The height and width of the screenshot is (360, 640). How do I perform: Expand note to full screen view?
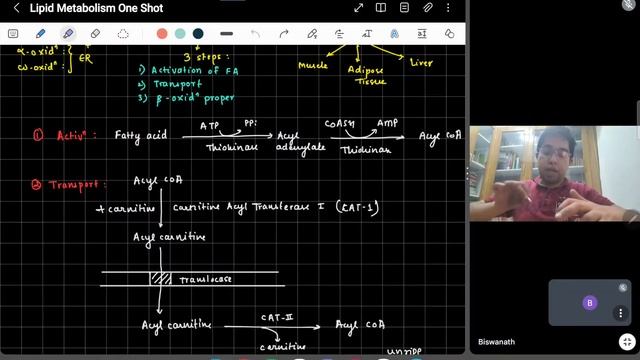[x=358, y=8]
